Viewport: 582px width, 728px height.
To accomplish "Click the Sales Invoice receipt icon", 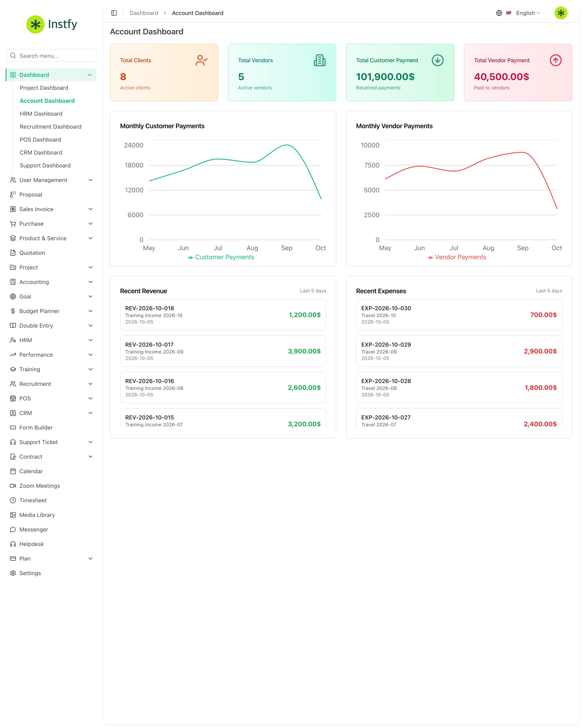I will coord(13,209).
